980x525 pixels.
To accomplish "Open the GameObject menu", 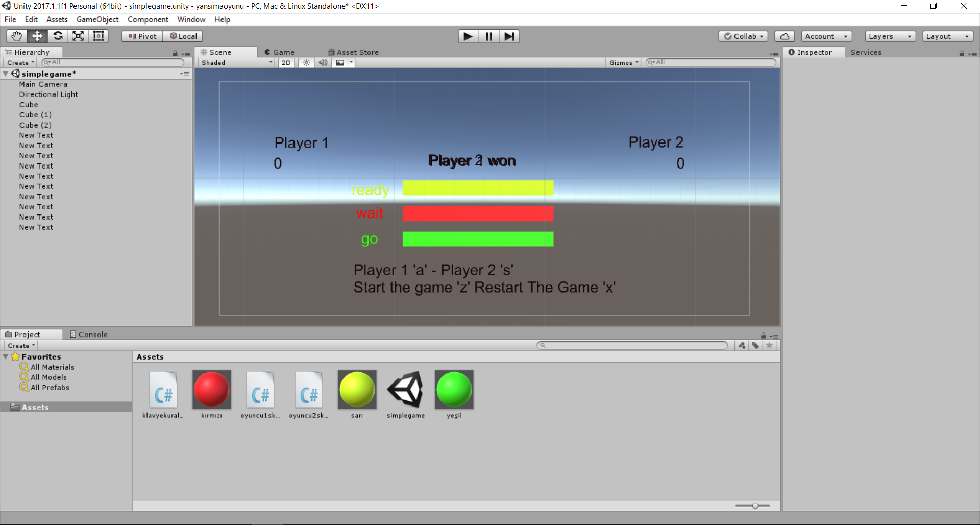I will pyautogui.click(x=97, y=19).
